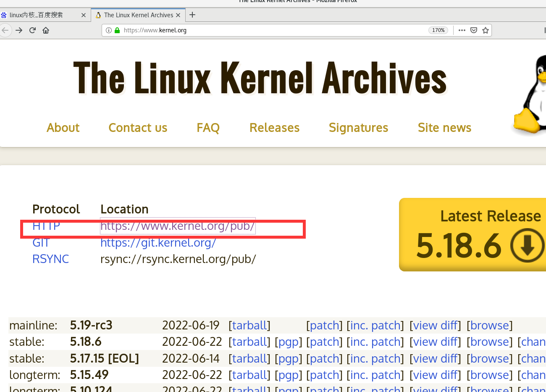
Task: Click the Tux penguin logo
Action: 530,95
